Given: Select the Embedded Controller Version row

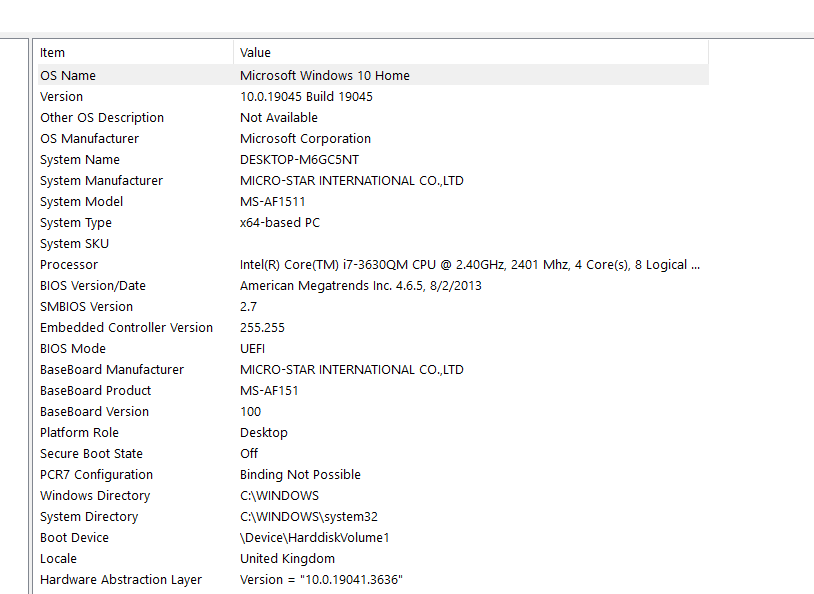Looking at the screenshot, I should [373, 328].
